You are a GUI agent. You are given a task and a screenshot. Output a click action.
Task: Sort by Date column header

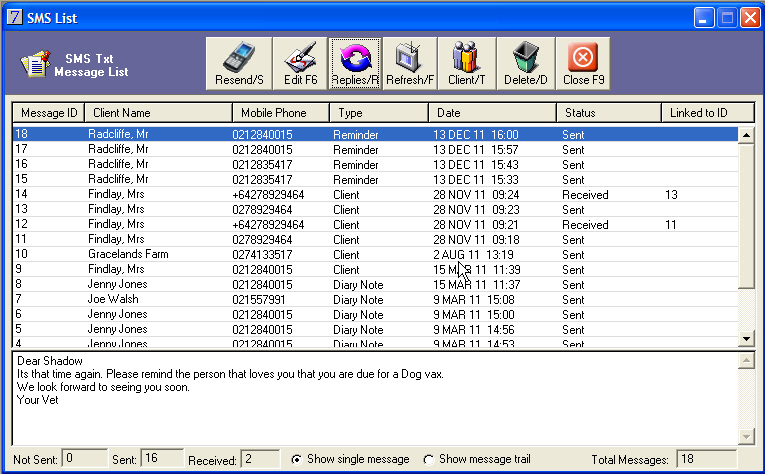tap(492, 113)
